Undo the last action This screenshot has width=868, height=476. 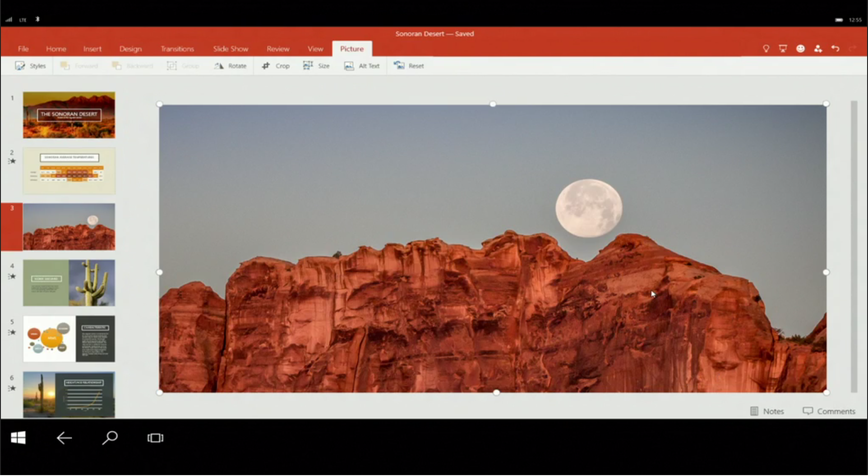click(x=836, y=48)
